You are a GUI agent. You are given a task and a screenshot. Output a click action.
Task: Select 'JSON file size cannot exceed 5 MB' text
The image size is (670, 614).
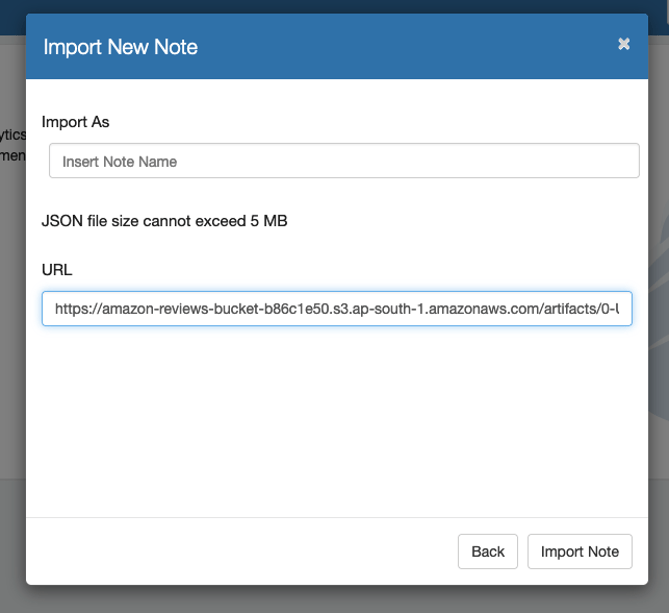click(x=165, y=221)
